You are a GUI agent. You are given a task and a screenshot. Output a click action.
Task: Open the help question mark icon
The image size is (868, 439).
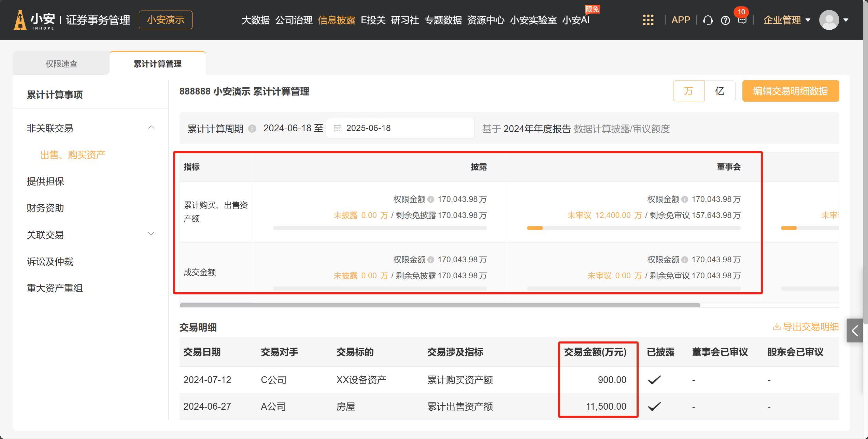[x=725, y=20]
